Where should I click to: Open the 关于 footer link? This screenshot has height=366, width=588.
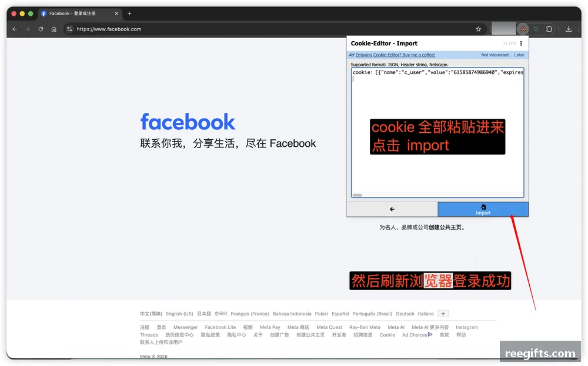(x=258, y=335)
